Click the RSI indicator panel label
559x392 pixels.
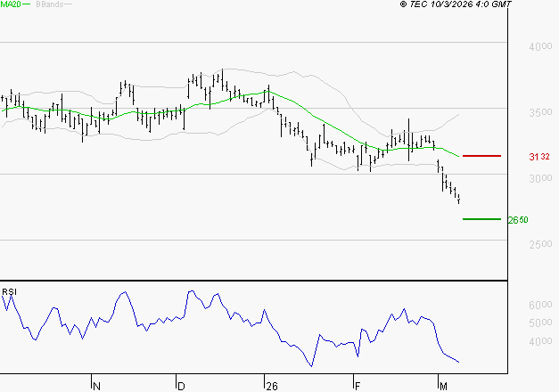coord(9,291)
